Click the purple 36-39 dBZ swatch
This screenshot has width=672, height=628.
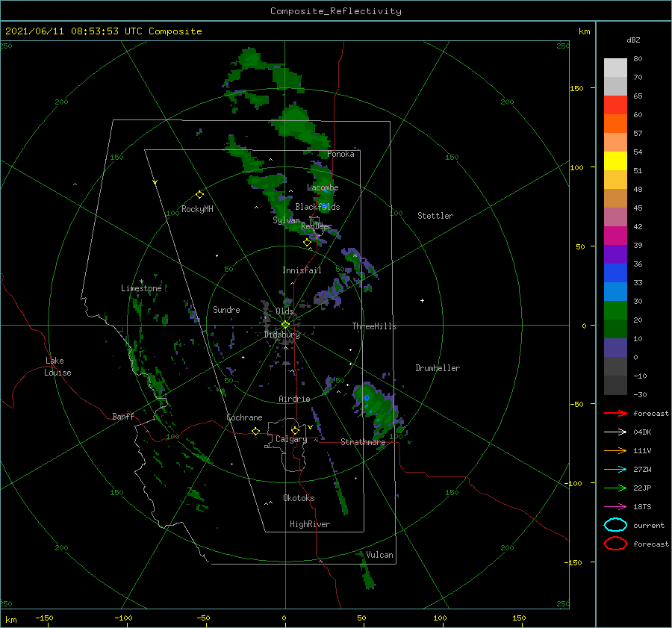coord(615,254)
